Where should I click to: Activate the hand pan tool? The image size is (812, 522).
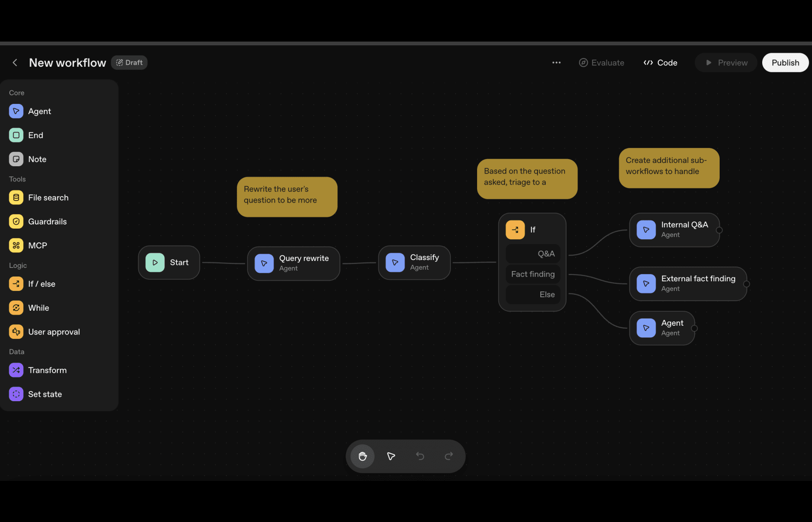click(x=362, y=456)
